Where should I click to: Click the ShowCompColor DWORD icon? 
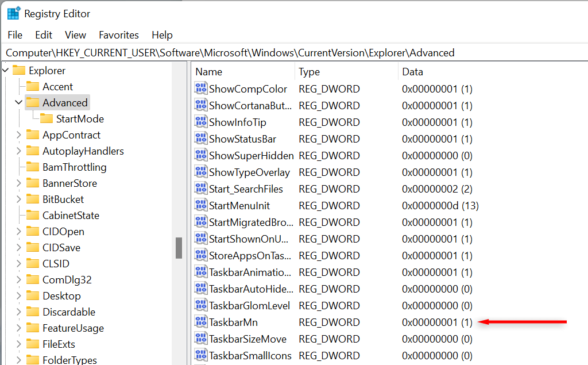pyautogui.click(x=201, y=89)
